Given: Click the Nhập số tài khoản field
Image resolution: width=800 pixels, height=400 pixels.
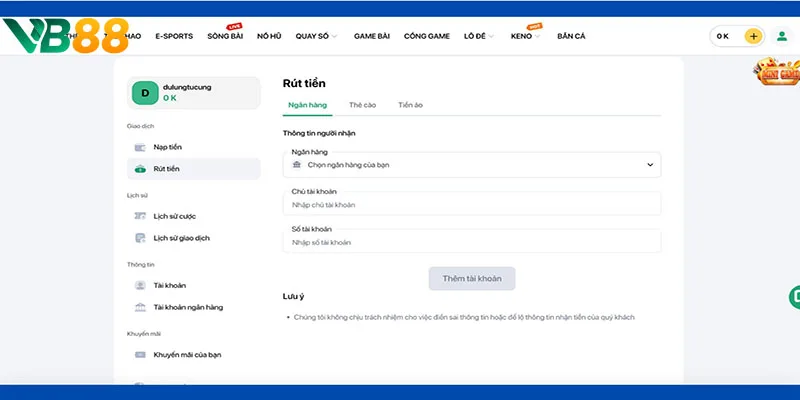Looking at the screenshot, I should coord(471,242).
